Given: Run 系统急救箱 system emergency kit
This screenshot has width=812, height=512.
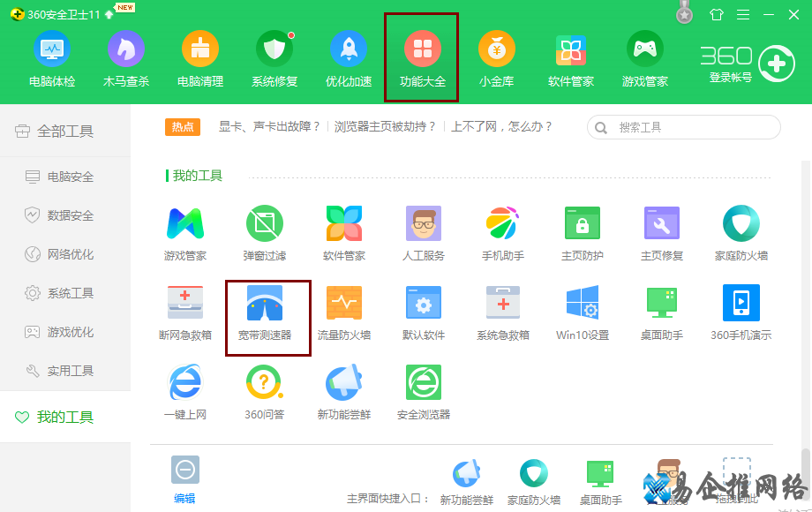Looking at the screenshot, I should [503, 313].
